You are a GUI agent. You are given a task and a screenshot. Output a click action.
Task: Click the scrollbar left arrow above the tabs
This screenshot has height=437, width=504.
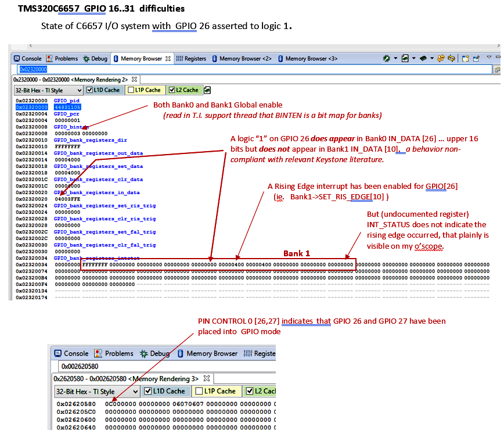click(x=31, y=45)
